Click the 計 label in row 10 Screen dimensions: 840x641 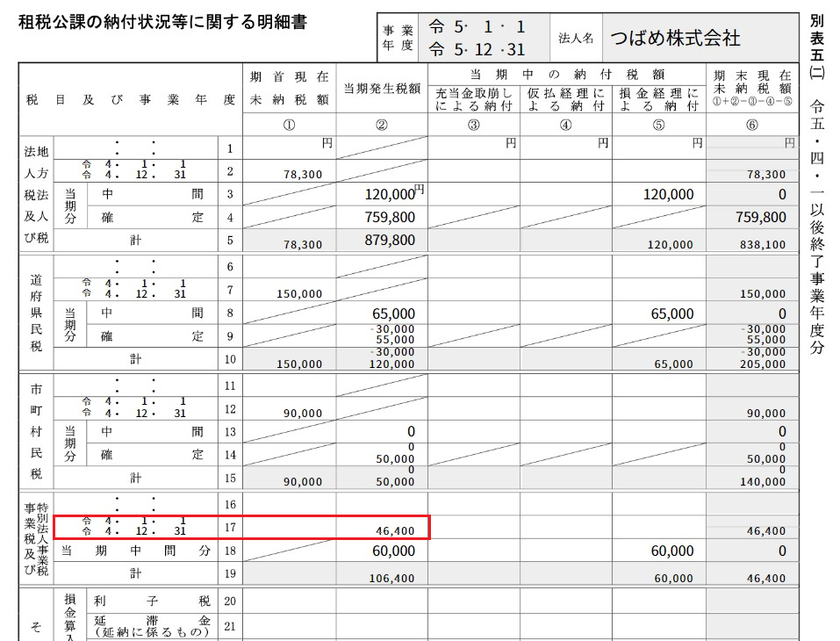[135, 359]
